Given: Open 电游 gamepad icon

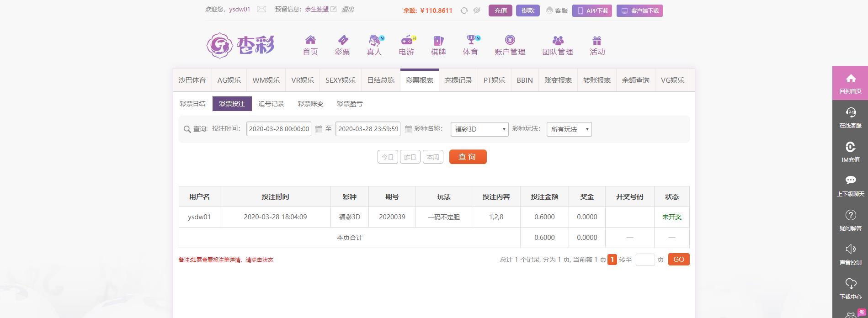Looking at the screenshot, I should click(x=407, y=40).
